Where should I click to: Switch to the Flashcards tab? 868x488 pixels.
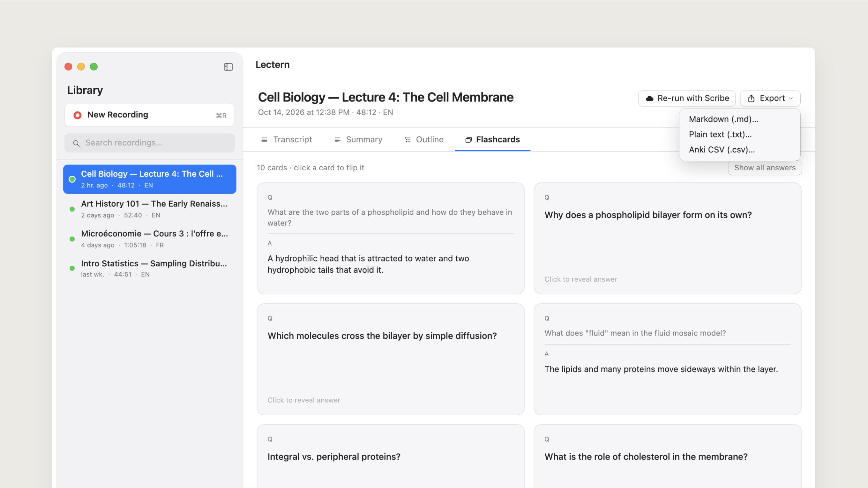(492, 139)
